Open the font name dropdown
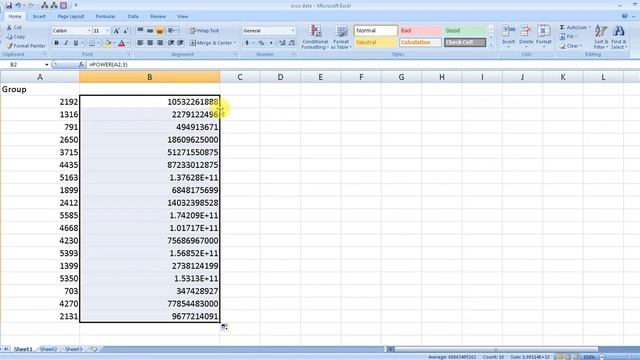This screenshot has height=360, width=640. tap(89, 31)
